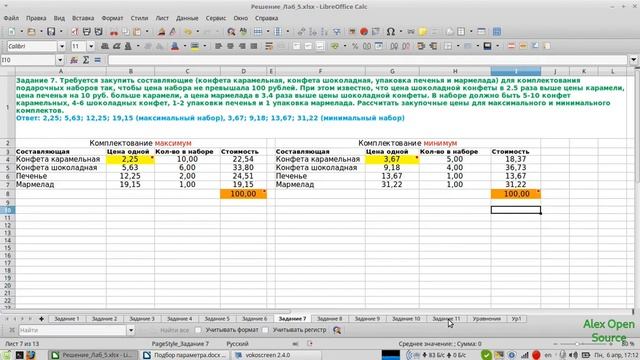Enable the 'Учитывать формат' checkbox
This screenshot has height=360, width=640.
coord(198,330)
